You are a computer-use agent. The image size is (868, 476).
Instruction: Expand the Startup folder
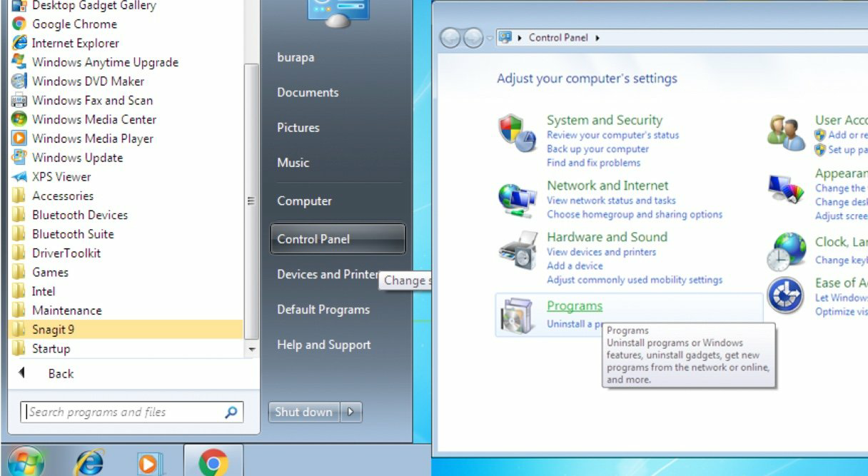coord(51,349)
